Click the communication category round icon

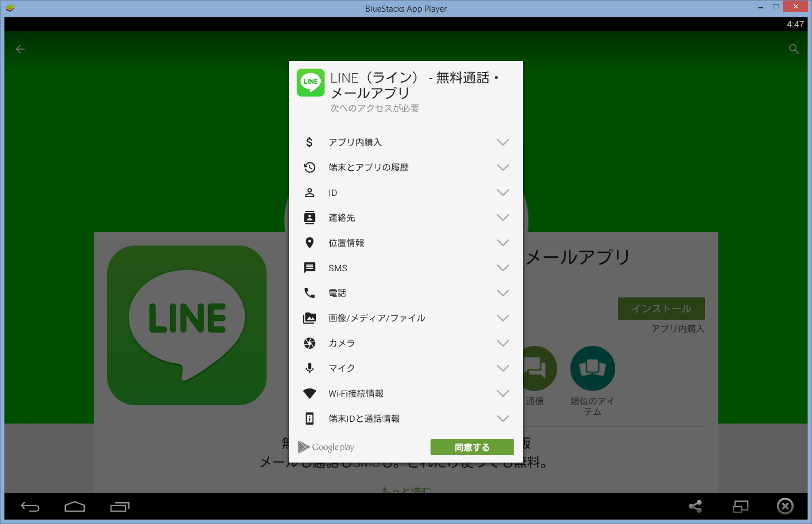(x=540, y=368)
